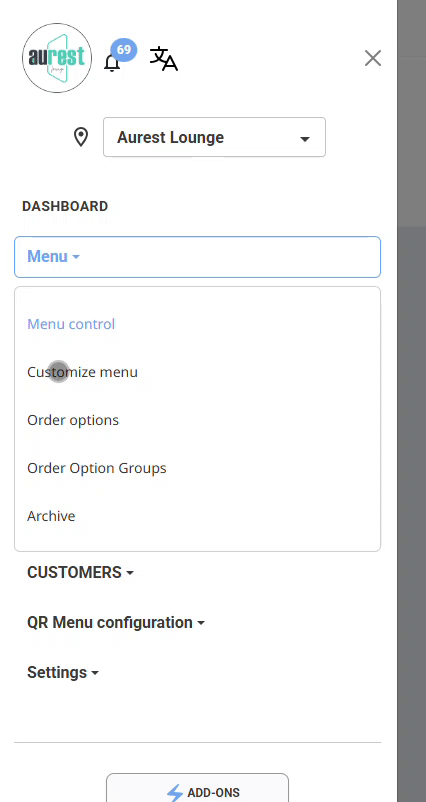Image resolution: width=426 pixels, height=802 pixels.
Task: Click the location pin icon
Action: (x=81, y=137)
